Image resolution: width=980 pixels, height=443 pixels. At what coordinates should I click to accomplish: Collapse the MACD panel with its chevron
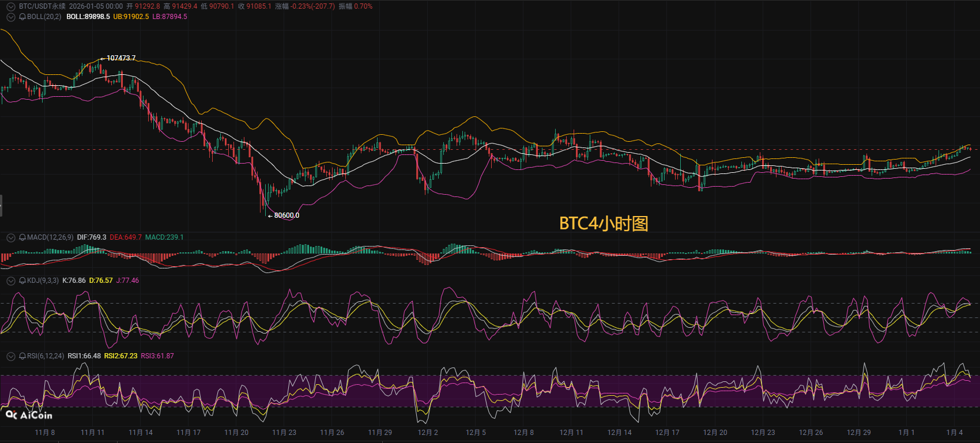(x=10, y=237)
